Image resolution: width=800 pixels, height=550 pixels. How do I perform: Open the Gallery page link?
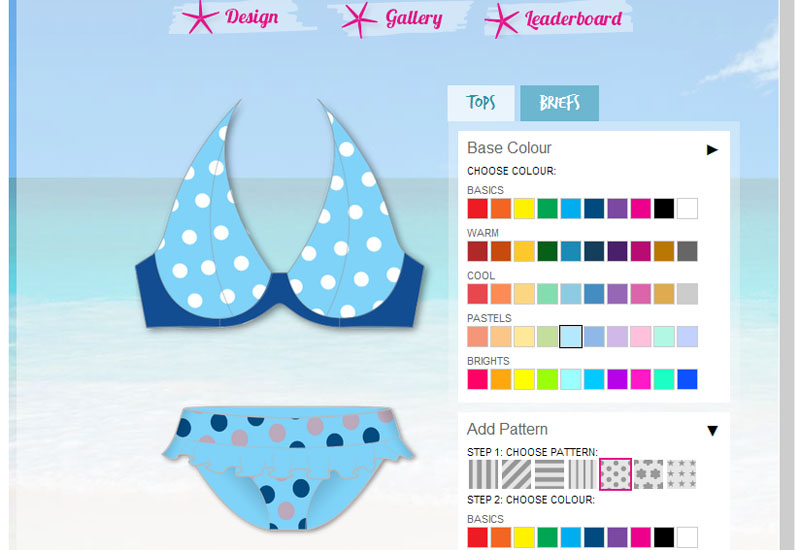414,18
